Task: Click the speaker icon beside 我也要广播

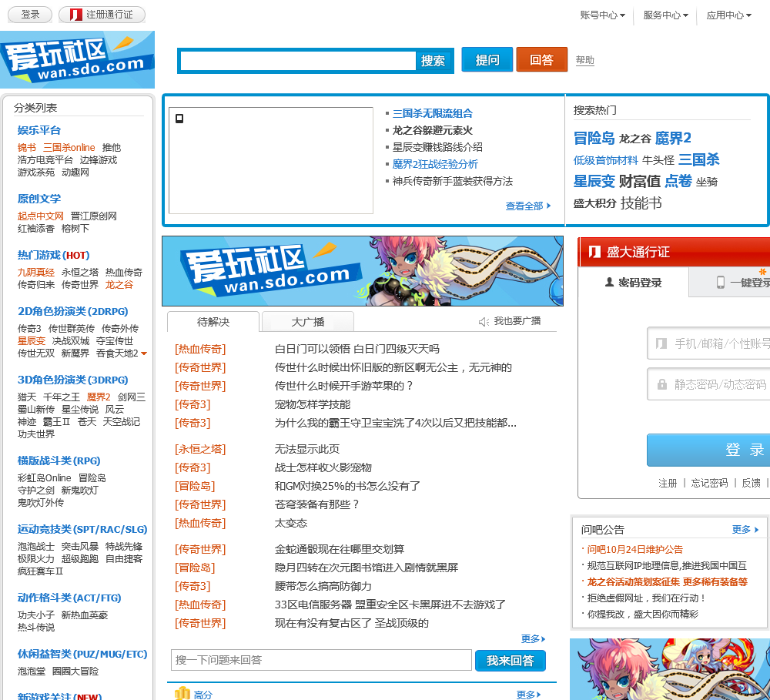Action: (x=484, y=322)
